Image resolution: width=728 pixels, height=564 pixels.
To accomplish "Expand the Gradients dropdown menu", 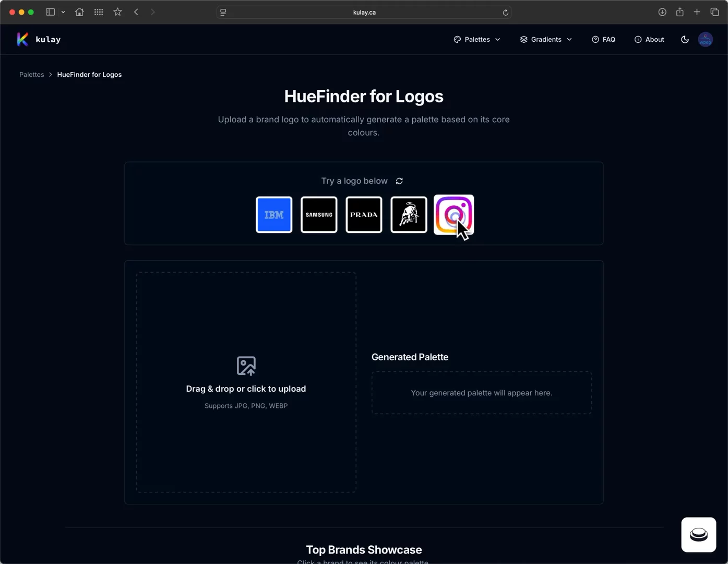I will [x=546, y=39].
